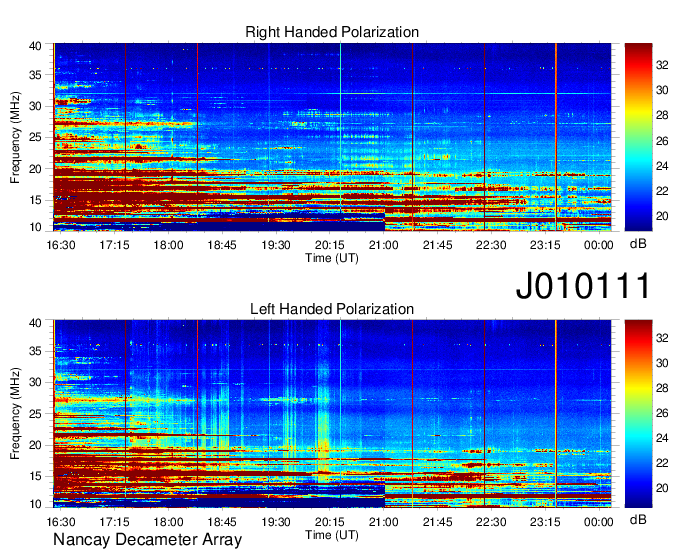Click the 22:30 tick label under lower plot
Viewport: 680px width, 552px height.
click(491, 522)
